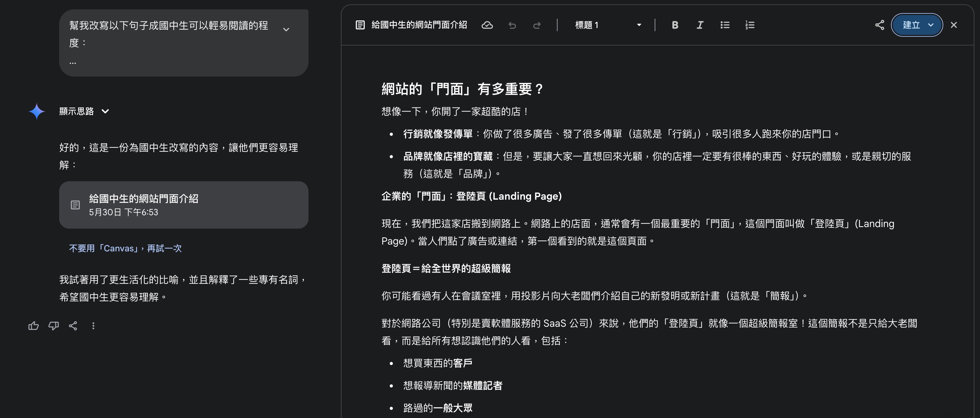Toggle bulleted list formatting

pyautogui.click(x=725, y=25)
